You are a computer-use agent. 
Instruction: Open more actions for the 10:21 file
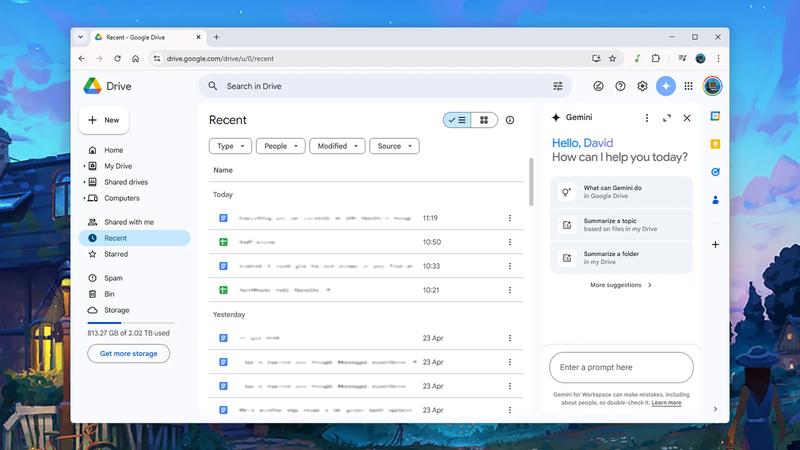(510, 290)
